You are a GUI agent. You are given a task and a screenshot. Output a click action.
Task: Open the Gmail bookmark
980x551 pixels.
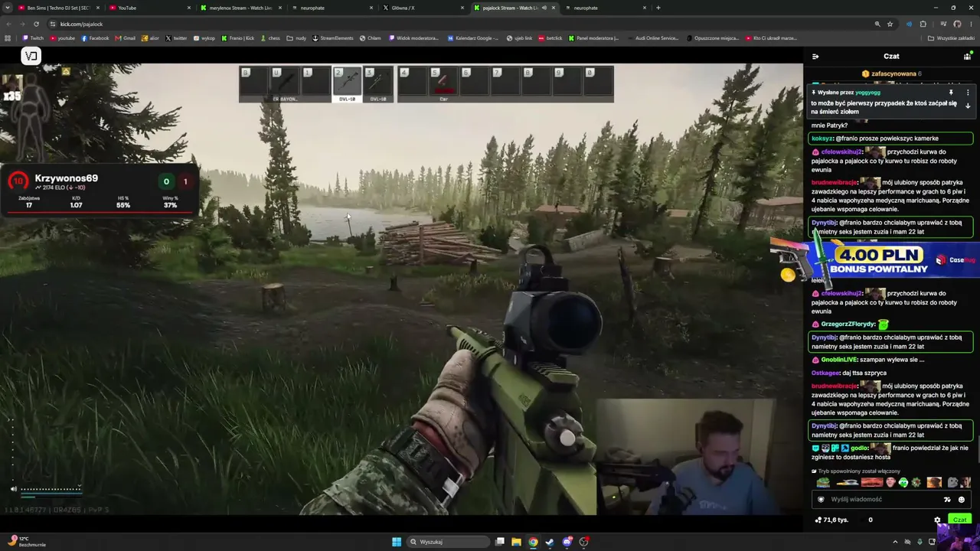click(x=125, y=38)
